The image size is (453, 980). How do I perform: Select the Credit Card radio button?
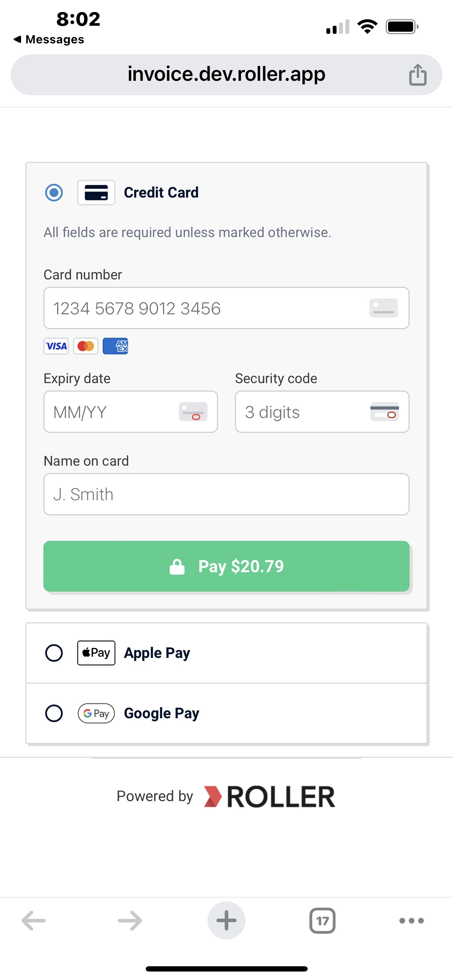(54, 193)
